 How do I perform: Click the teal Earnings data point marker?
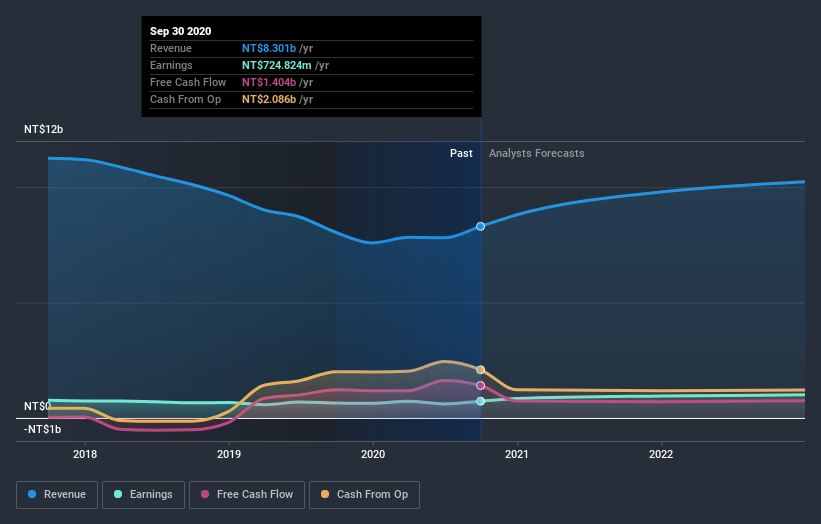click(x=480, y=401)
